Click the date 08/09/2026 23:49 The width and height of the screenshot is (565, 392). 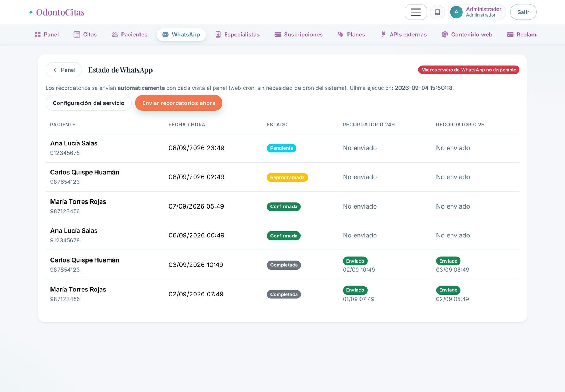pyautogui.click(x=197, y=148)
